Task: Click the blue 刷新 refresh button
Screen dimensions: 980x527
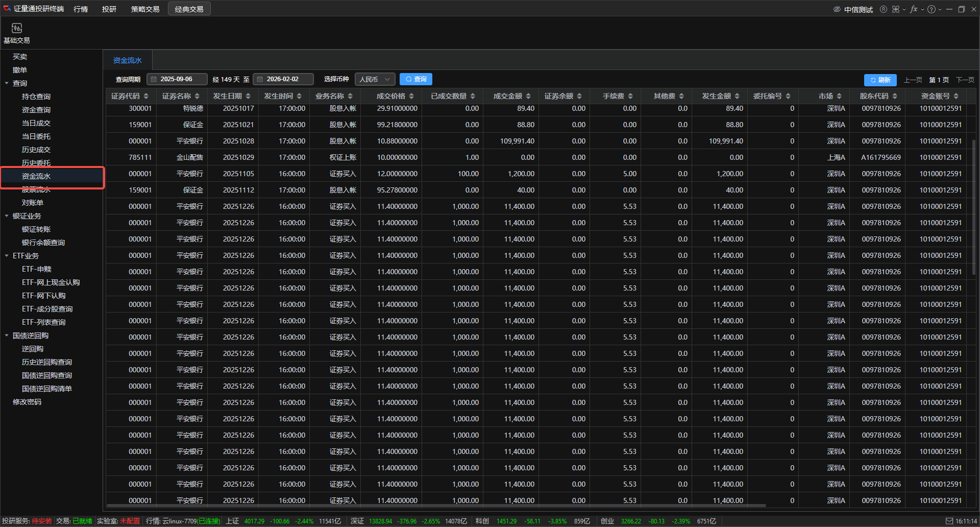Action: click(x=880, y=80)
